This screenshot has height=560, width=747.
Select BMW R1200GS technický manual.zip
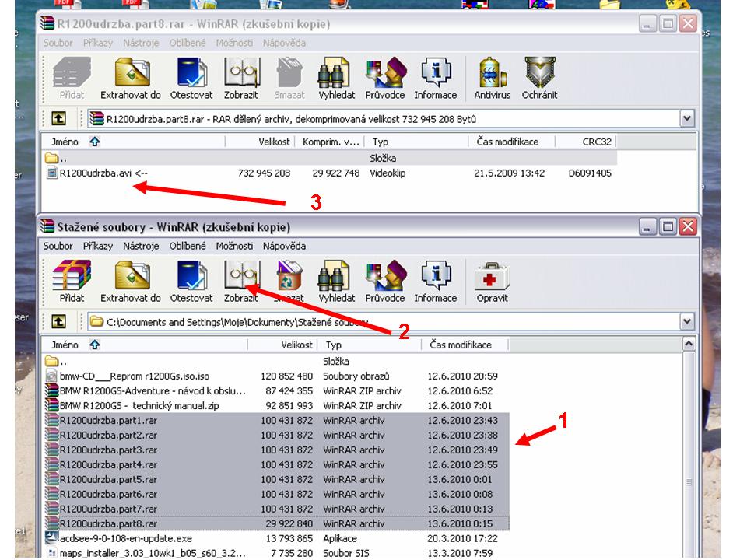(276, 406)
